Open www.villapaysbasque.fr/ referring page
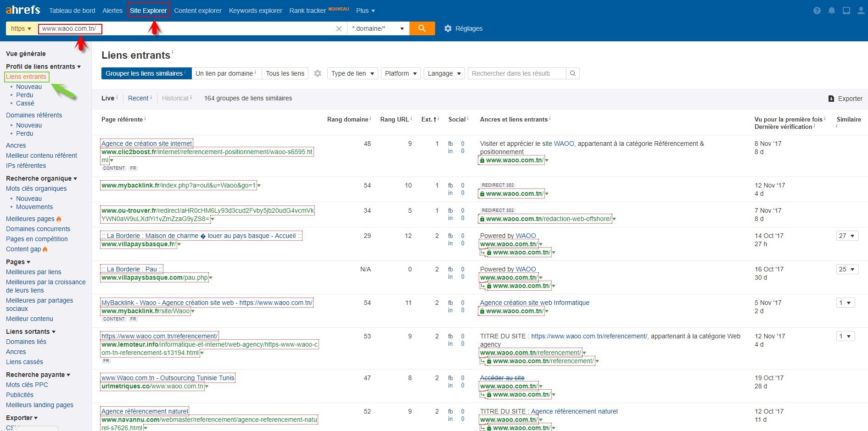The width and height of the screenshot is (868, 431). click(x=138, y=244)
